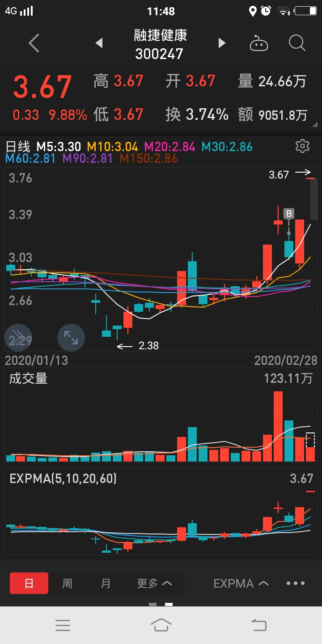
Task: Tap the 2.38 lowest price annotation
Action: [x=148, y=346]
